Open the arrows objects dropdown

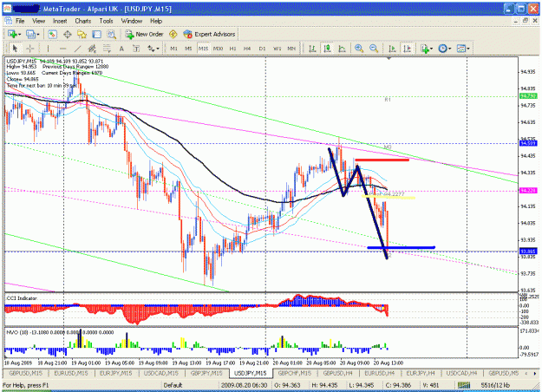click(x=153, y=49)
